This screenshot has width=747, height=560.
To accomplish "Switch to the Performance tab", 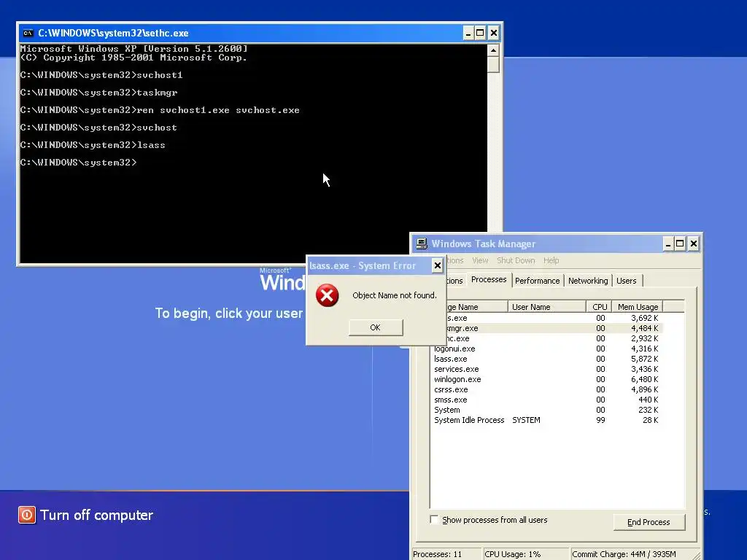I will 538,281.
